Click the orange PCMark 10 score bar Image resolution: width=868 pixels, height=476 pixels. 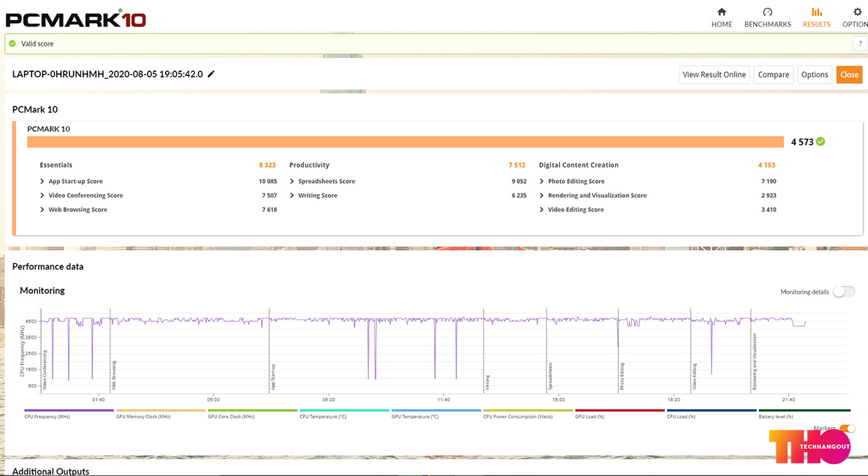pos(405,142)
